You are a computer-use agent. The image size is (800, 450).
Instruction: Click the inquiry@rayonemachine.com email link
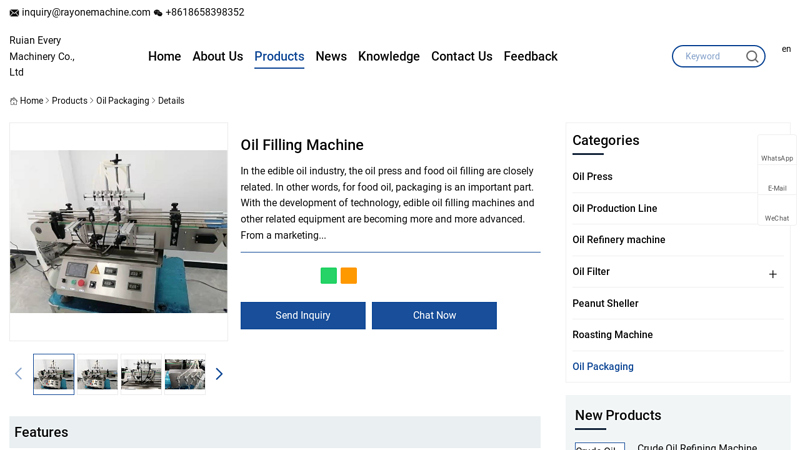[x=86, y=12]
